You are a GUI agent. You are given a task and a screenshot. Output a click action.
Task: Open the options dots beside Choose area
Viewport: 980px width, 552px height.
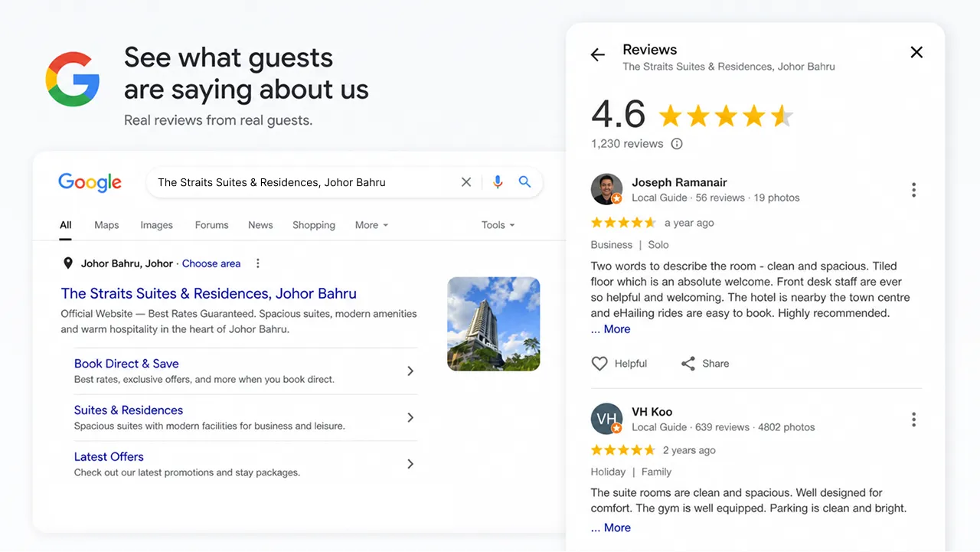pyautogui.click(x=258, y=263)
